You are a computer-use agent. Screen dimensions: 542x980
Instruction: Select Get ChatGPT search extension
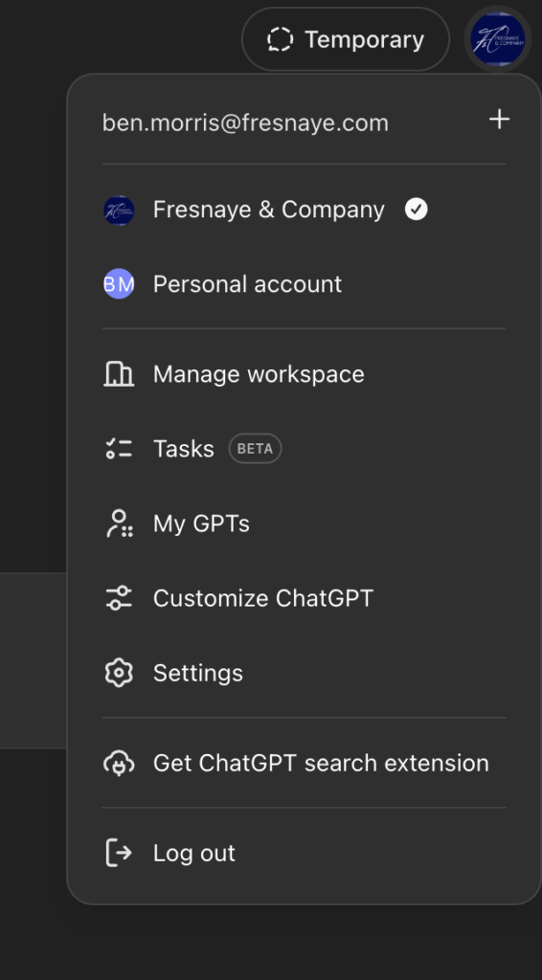[x=304, y=763]
